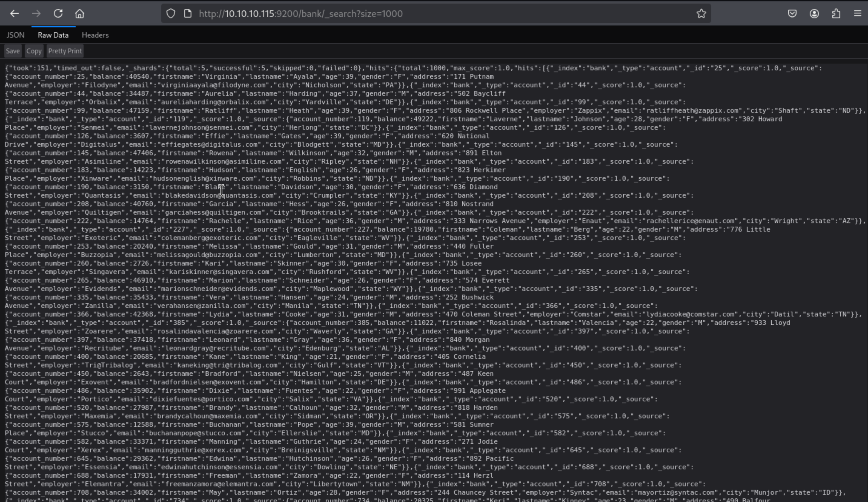The width and height of the screenshot is (868, 502).
Task: Switch to the JSON tab
Action: [15, 35]
